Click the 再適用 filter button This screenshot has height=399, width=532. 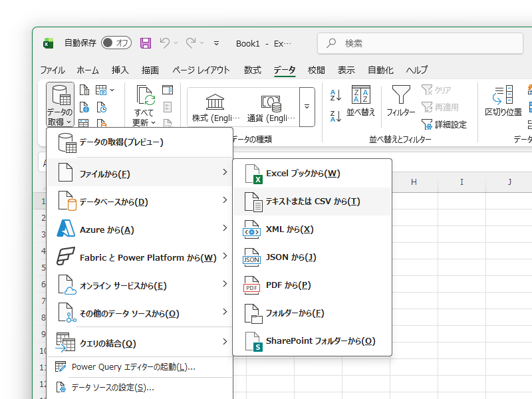(x=440, y=108)
